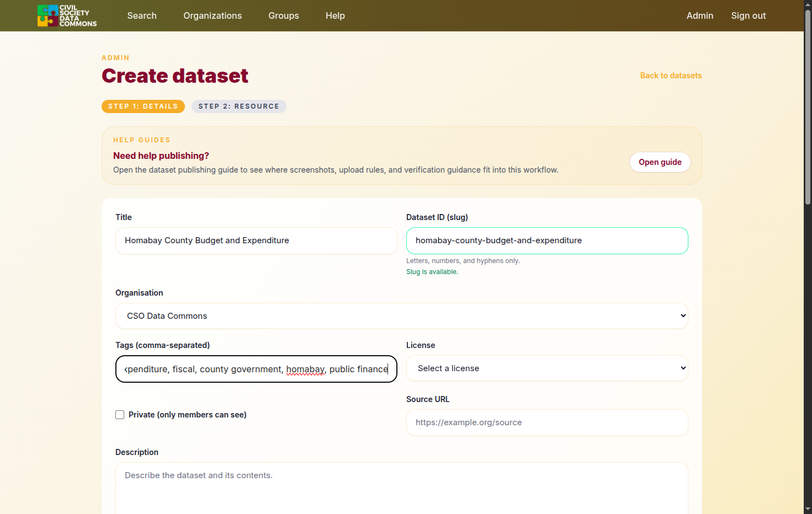Open the Admin link

(700, 15)
